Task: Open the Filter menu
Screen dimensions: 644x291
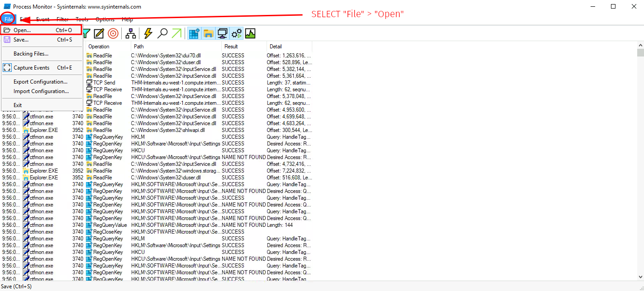Action: [62, 19]
